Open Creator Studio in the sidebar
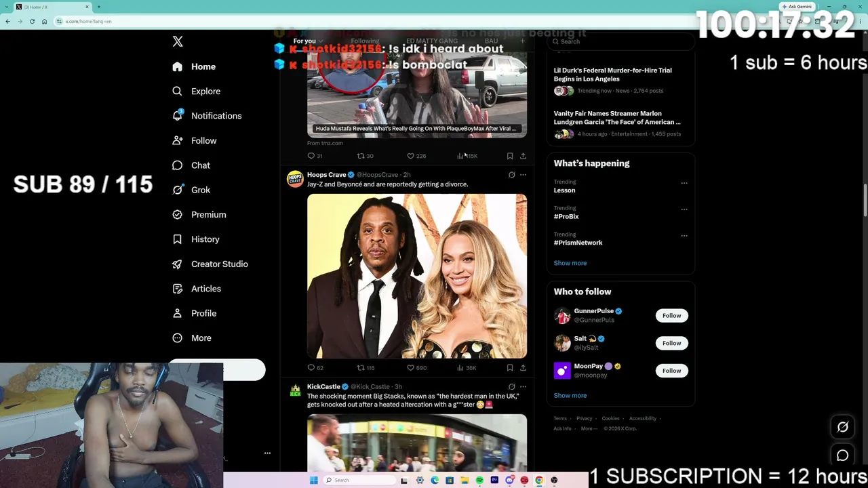 pyautogui.click(x=210, y=264)
